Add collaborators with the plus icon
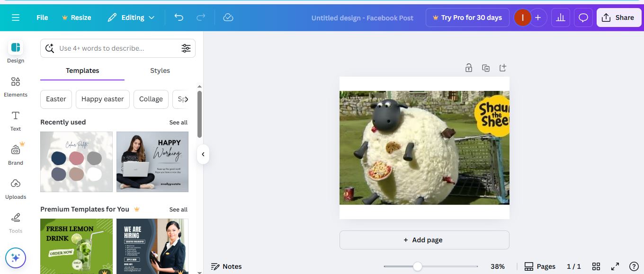Image resolution: width=644 pixels, height=274 pixels. (538, 18)
